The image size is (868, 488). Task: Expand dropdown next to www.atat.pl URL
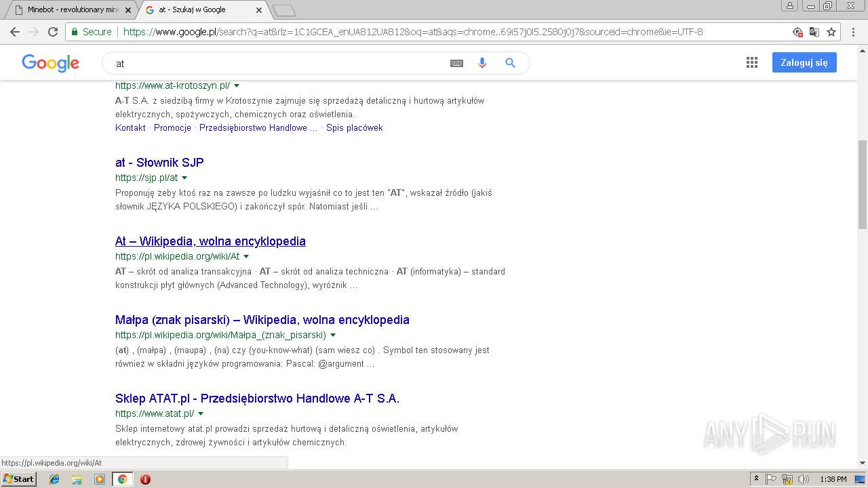point(201,414)
